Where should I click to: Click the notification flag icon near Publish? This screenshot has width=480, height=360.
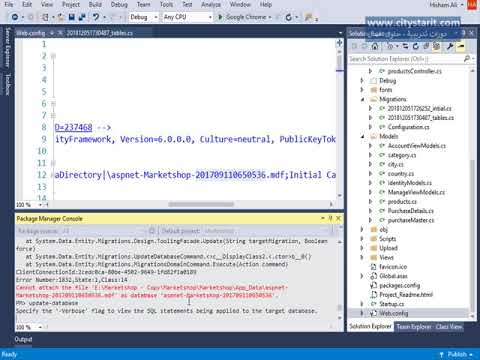pos(441,354)
